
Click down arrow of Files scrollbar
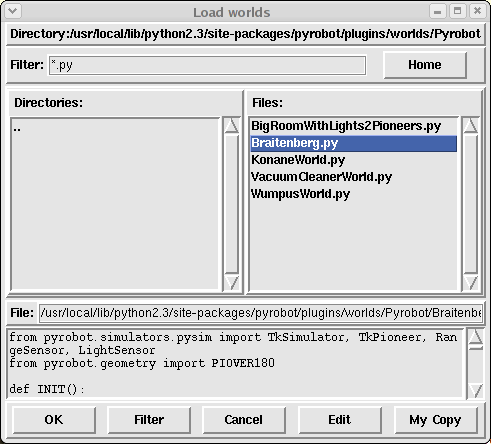471,283
